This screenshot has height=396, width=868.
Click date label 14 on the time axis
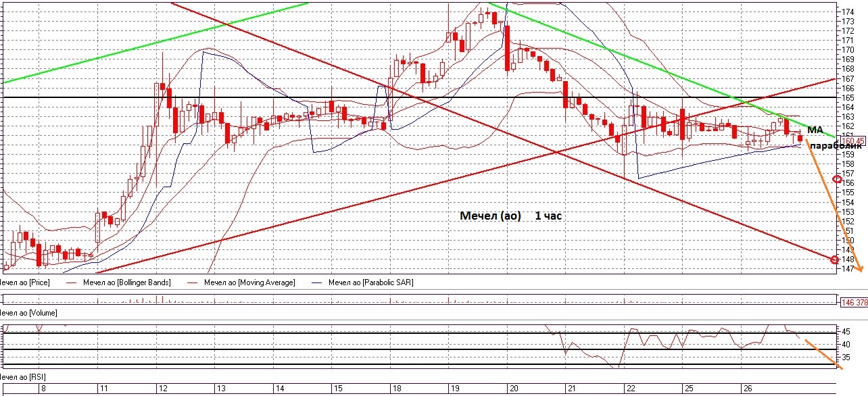[279, 389]
